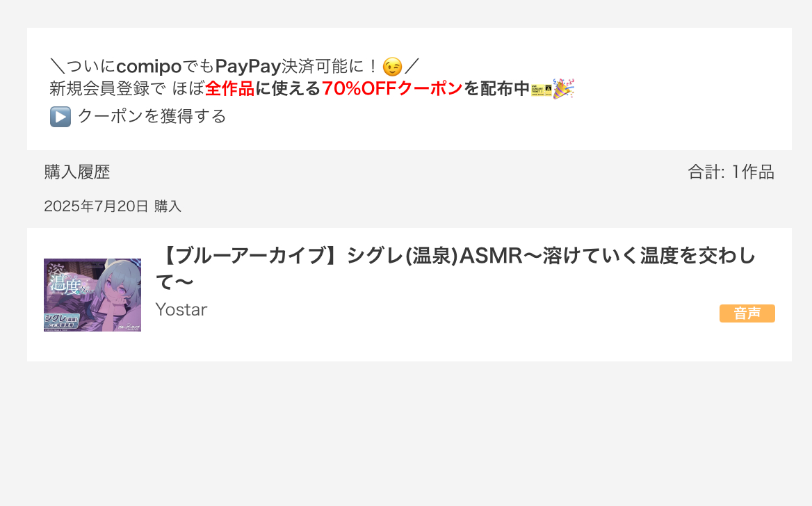This screenshot has height=506, width=812.
Task: Click the Yostar publisher name
Action: pos(181,309)
